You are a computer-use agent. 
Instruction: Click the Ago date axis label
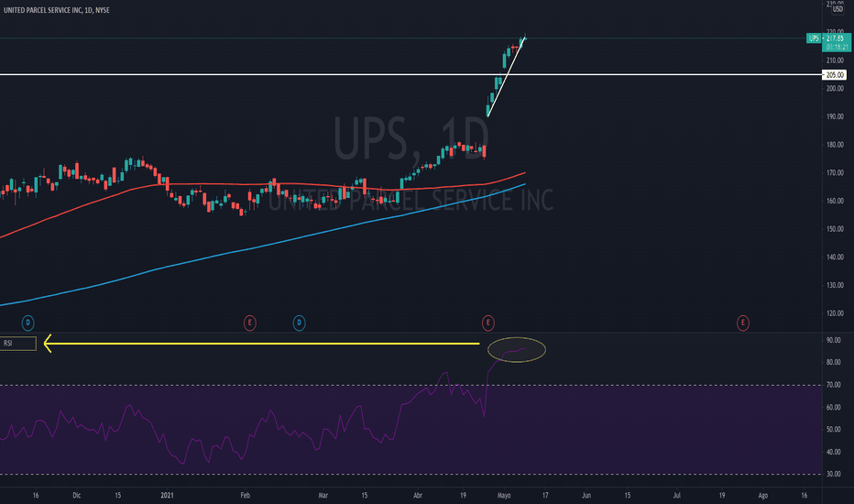[x=763, y=495]
